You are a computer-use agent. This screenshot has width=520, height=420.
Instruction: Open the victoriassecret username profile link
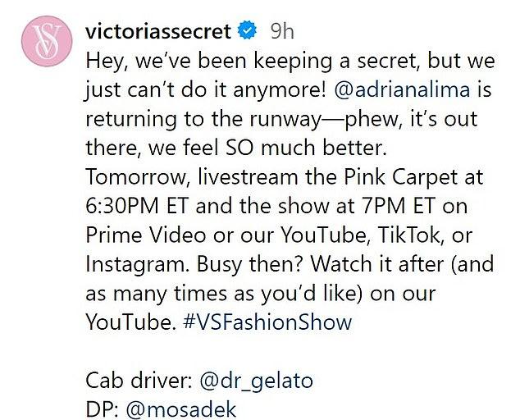158,31
